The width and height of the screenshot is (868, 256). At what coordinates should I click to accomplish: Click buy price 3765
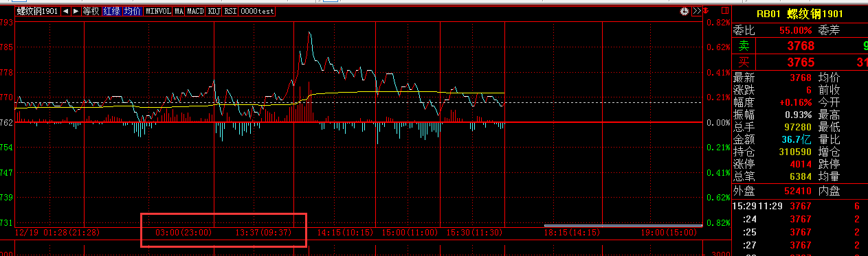tap(801, 62)
